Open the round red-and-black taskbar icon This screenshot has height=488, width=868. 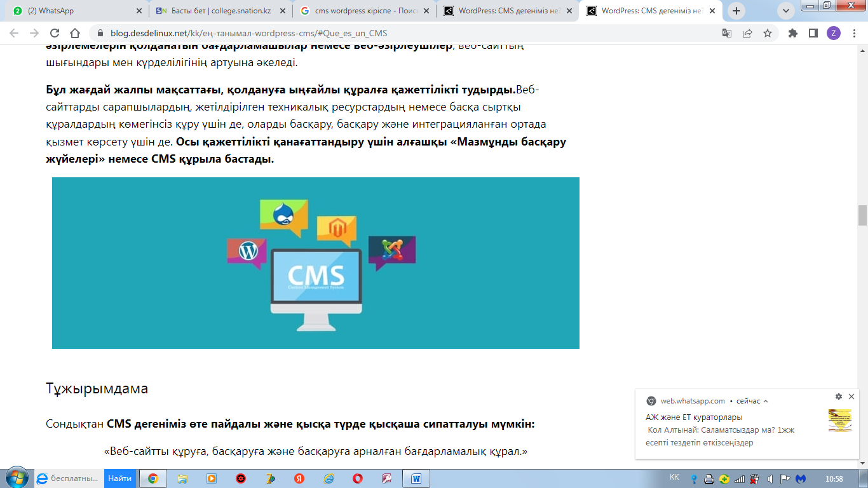[x=241, y=478]
